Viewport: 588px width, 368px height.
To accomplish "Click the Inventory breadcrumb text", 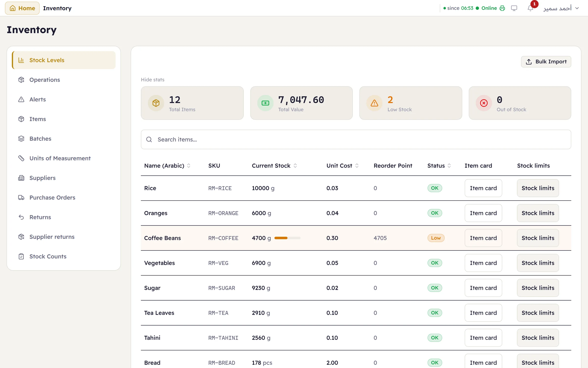I will click(57, 8).
